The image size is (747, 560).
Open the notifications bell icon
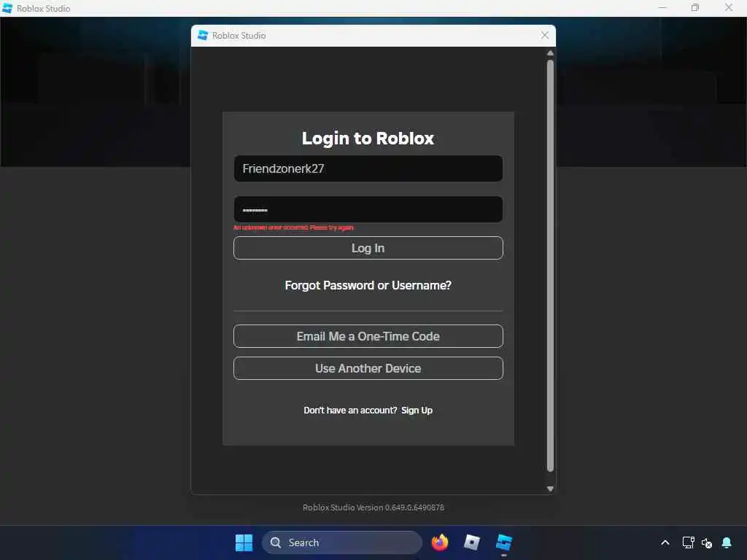click(727, 542)
